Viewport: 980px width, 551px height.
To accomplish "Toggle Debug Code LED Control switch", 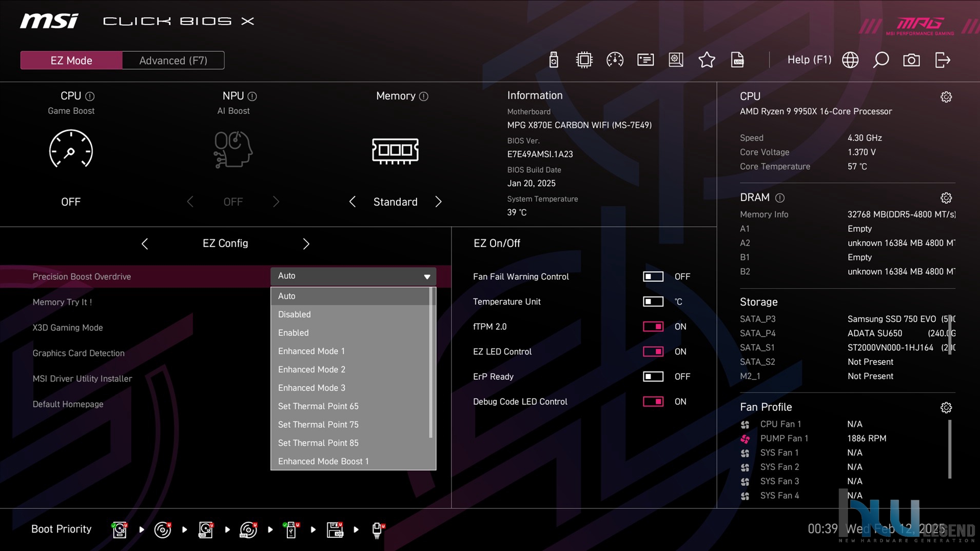I will pos(653,402).
